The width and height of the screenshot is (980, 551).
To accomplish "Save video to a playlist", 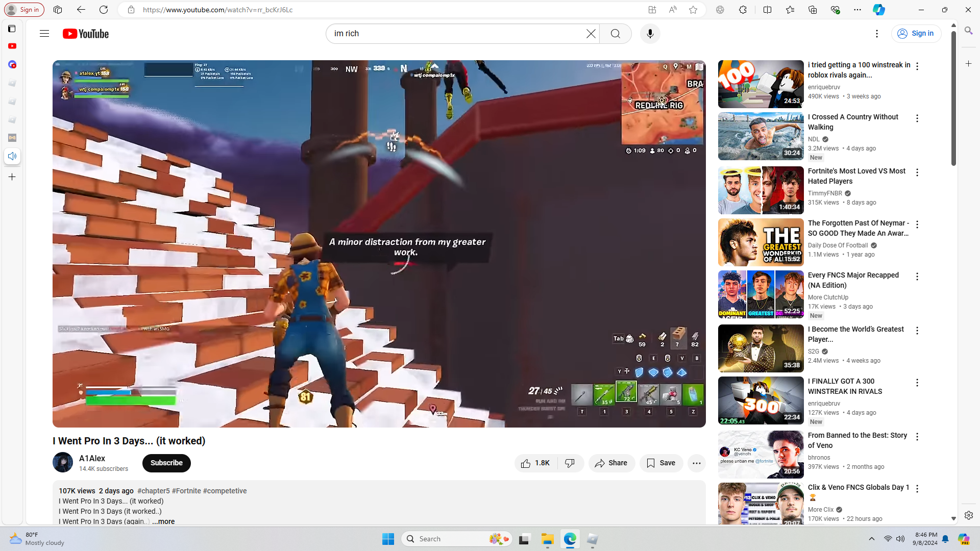I will (661, 463).
